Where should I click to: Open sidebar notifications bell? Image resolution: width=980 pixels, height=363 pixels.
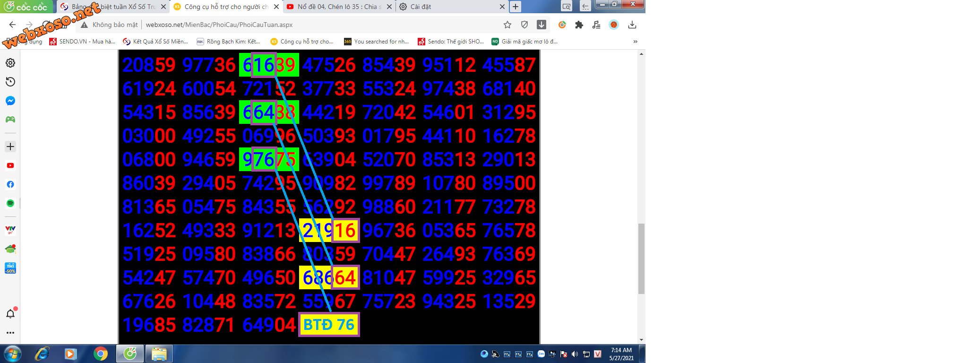click(x=10, y=314)
